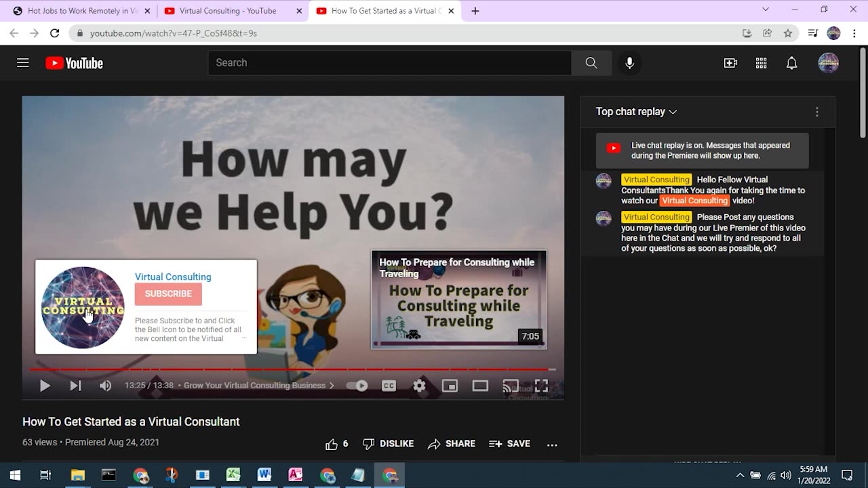Go back in browser history
The image size is (868, 488).
[14, 33]
